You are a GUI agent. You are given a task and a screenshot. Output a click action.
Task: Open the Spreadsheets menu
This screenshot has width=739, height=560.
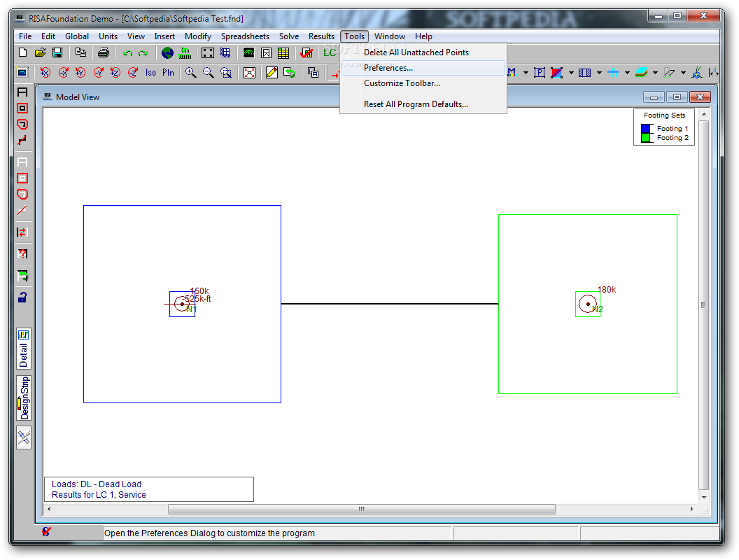(x=245, y=36)
